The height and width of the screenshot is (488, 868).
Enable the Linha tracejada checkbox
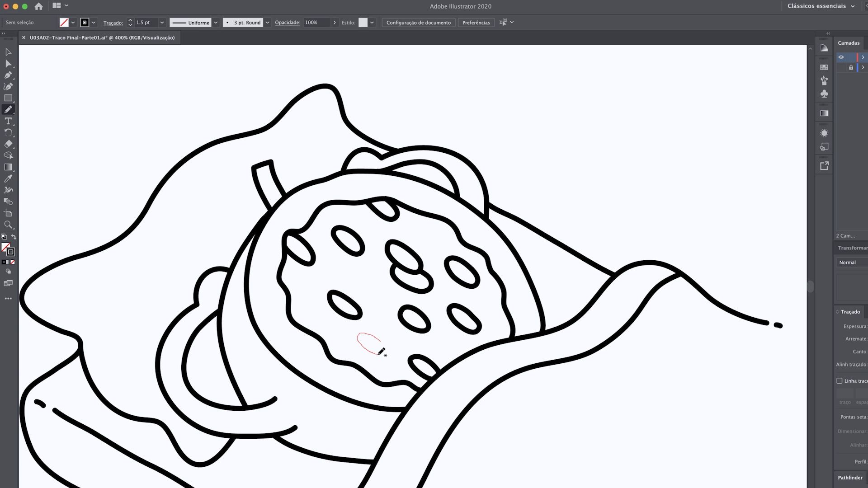[840, 380]
